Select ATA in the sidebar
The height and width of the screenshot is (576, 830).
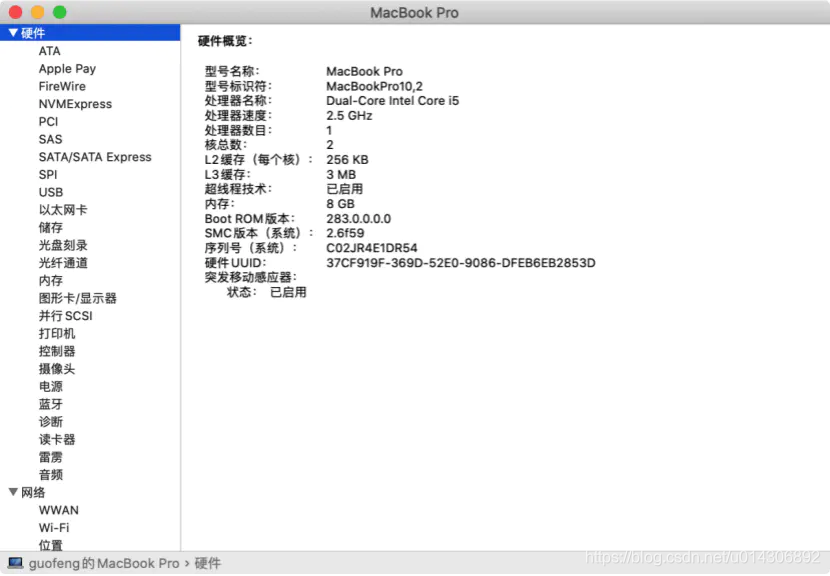tap(49, 51)
